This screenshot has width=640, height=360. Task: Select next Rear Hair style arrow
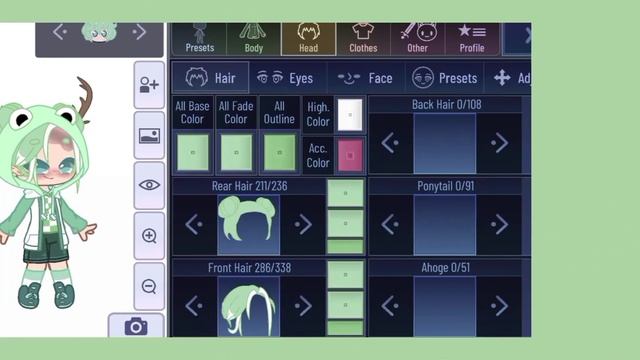click(303, 224)
